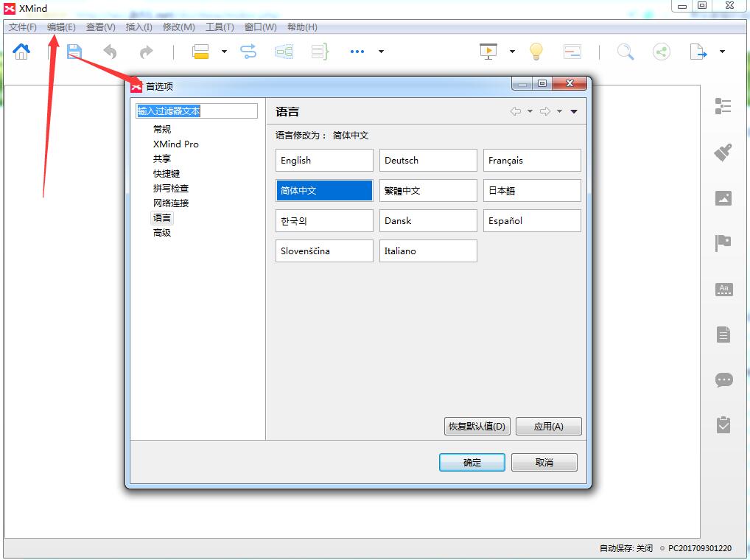Focus the filter text input field
The height and width of the screenshot is (560, 750).
pos(197,111)
